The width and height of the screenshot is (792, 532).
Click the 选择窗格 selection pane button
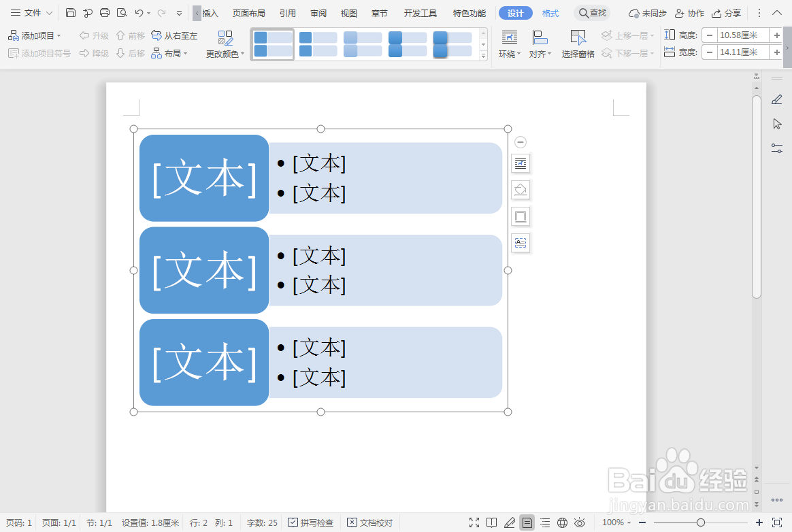[578, 44]
